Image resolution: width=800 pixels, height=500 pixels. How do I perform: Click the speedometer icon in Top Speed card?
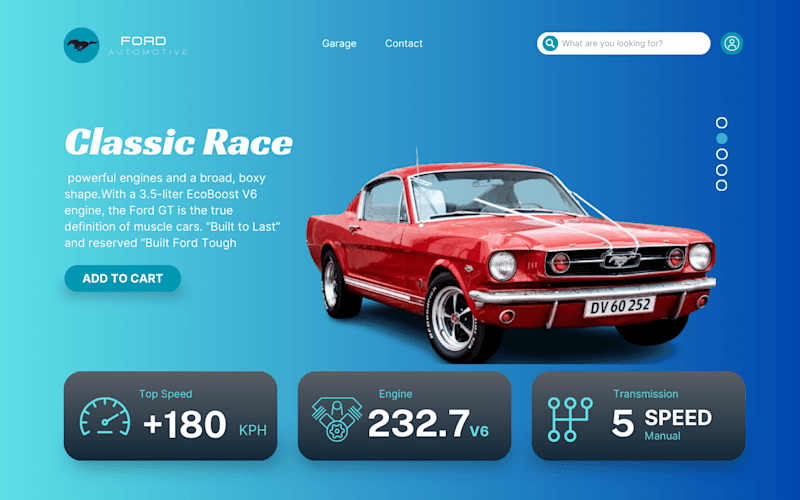point(105,416)
